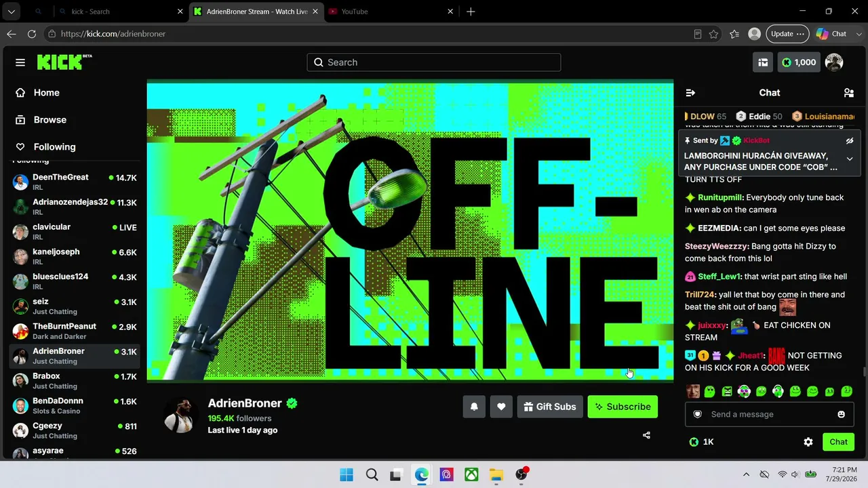Viewport: 868px width, 488px height.
Task: Open DeenTheGreat channel in sidebar
Action: (x=75, y=182)
